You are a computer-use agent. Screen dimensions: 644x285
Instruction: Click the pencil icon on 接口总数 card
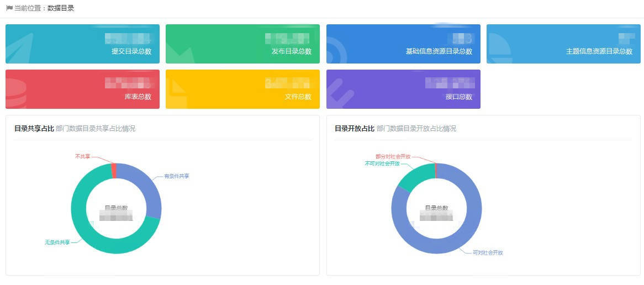pyautogui.click(x=340, y=94)
